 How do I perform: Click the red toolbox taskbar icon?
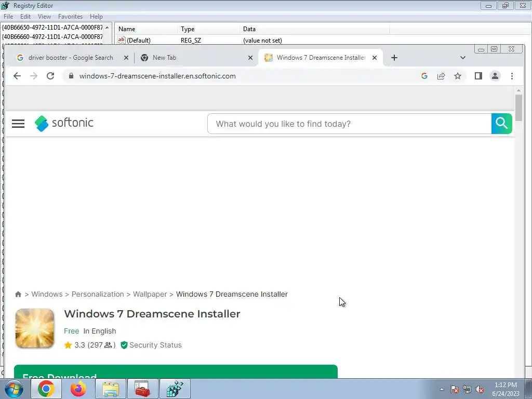point(142,389)
